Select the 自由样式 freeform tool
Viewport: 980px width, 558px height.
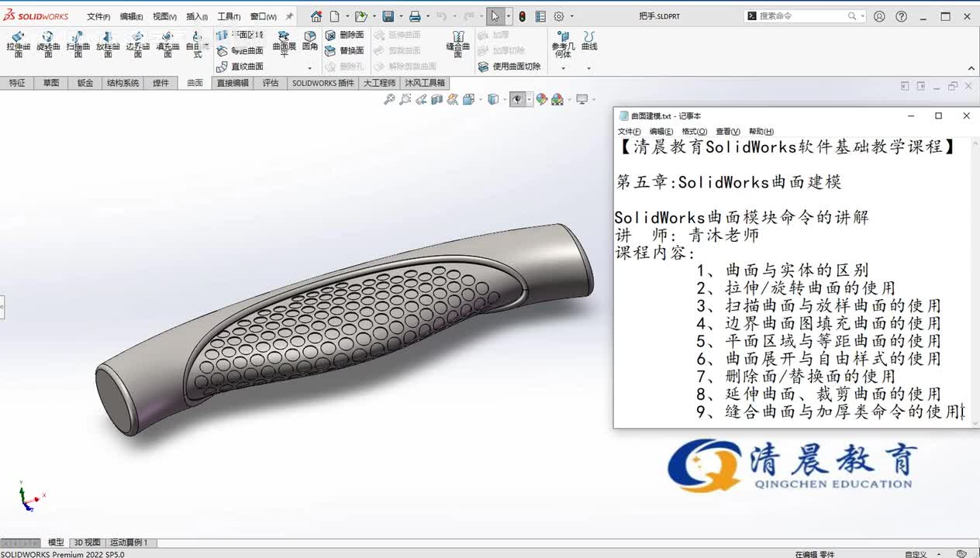coord(197,45)
